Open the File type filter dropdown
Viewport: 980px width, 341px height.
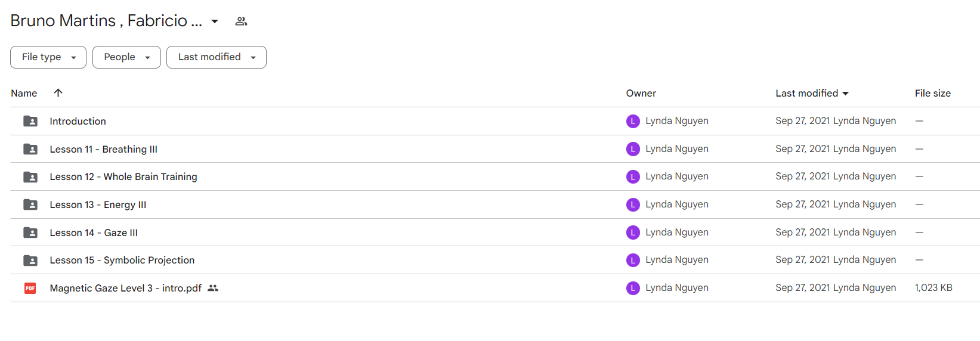(x=48, y=57)
